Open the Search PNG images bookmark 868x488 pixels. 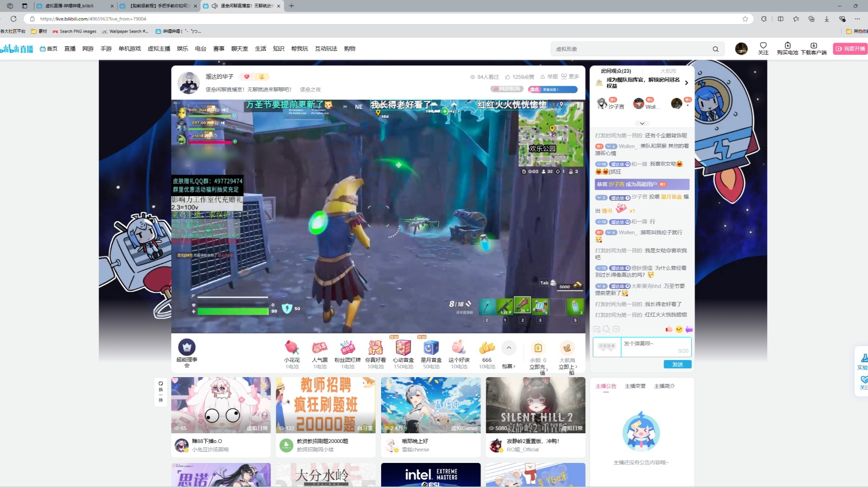click(x=74, y=32)
